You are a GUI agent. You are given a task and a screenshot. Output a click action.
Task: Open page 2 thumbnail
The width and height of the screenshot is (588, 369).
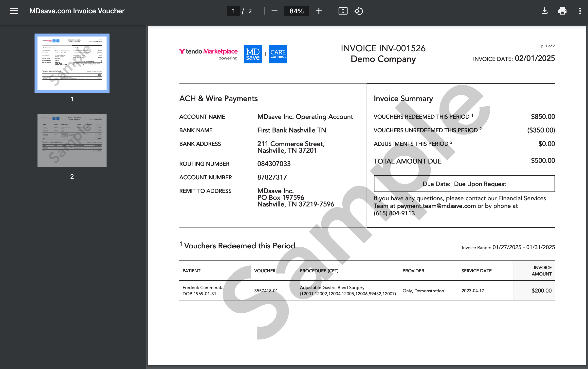[x=72, y=141]
